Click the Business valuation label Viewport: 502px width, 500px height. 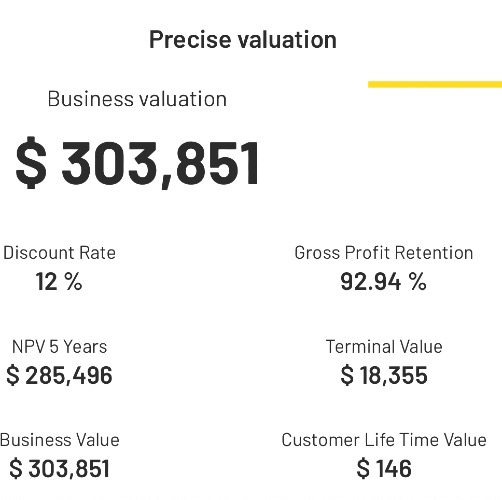tap(137, 99)
